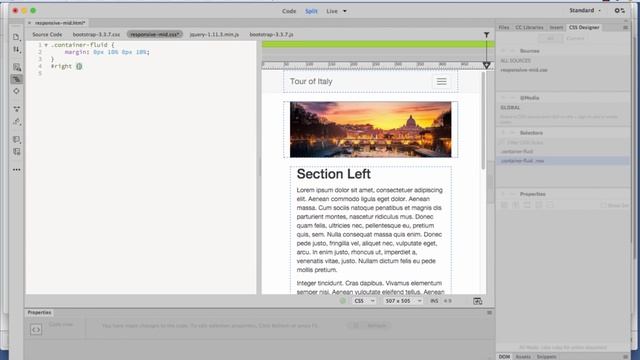Switch to the DOM panel tab
640x360 pixels.
pyautogui.click(x=504, y=357)
